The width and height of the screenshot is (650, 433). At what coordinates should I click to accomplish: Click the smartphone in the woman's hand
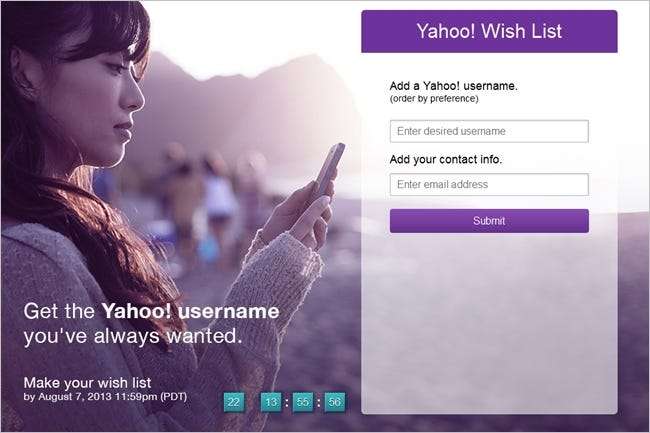[x=330, y=168]
